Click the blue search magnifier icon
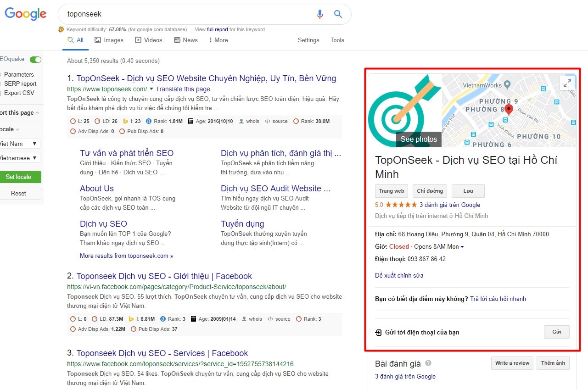This screenshot has height=390, width=588. tap(338, 14)
